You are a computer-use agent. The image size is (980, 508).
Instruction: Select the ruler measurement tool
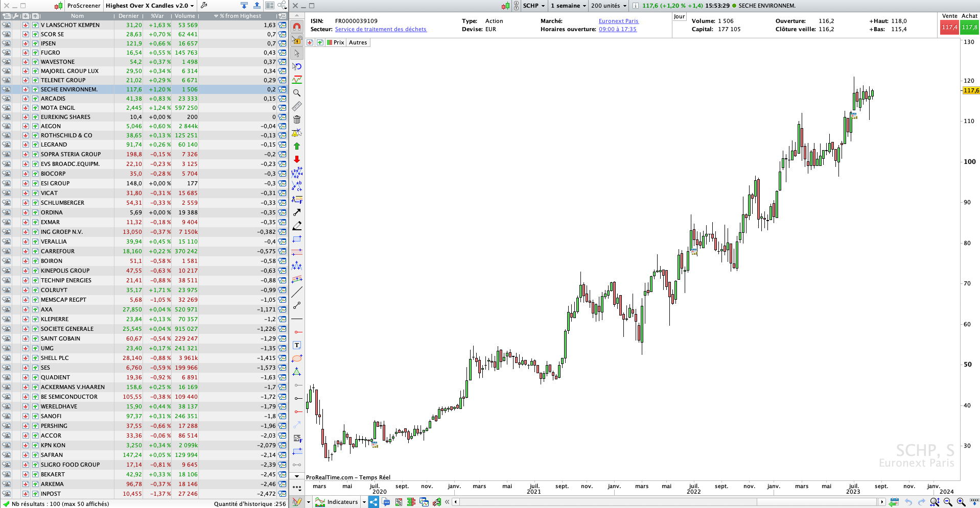[x=296, y=106]
